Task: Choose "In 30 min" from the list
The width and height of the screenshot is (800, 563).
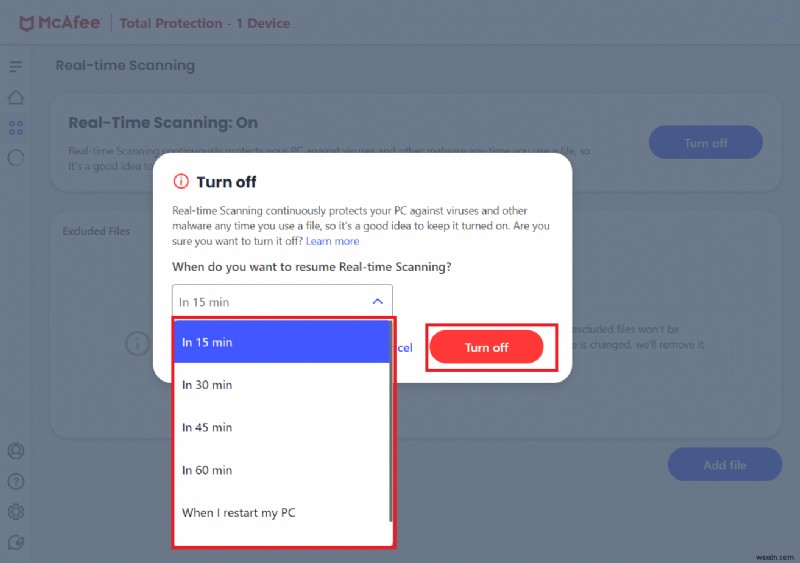Action: click(x=281, y=385)
